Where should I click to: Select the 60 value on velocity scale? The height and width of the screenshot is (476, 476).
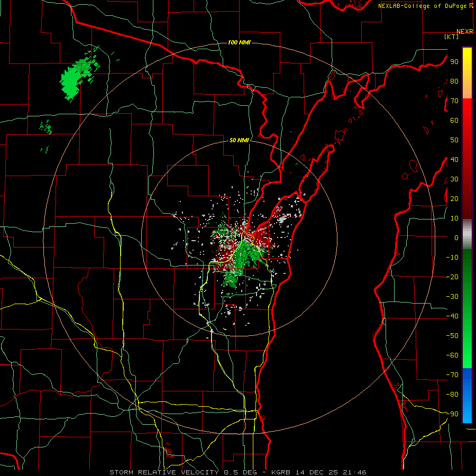(454, 120)
